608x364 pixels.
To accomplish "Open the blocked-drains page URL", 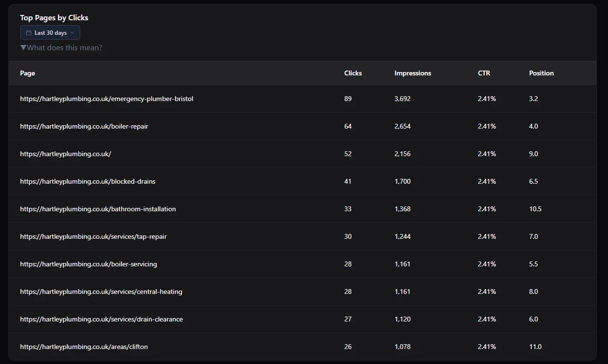I will (x=88, y=181).
